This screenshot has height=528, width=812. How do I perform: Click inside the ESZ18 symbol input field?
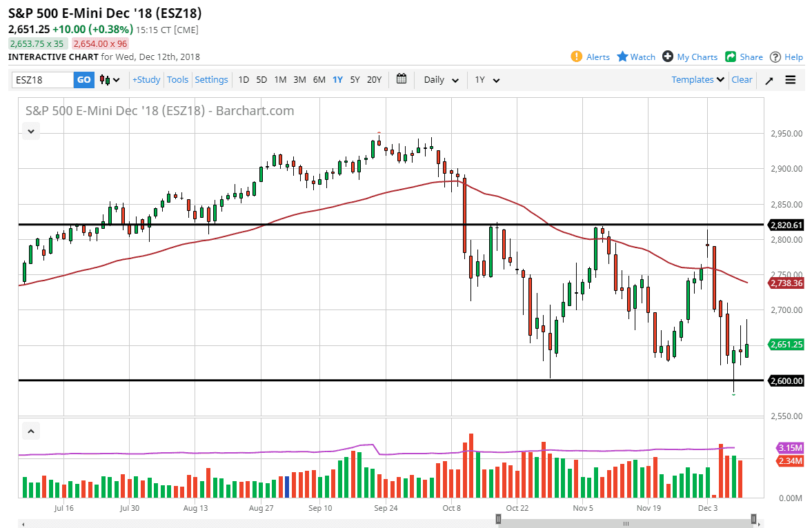click(x=40, y=79)
